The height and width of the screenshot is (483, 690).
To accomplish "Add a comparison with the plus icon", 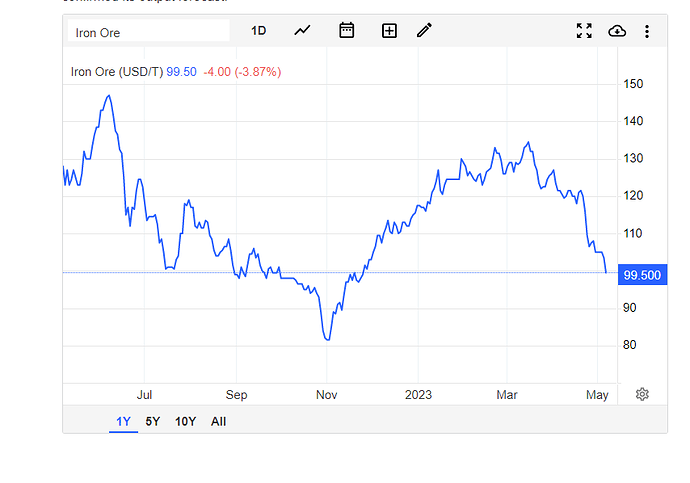I will coord(389,31).
